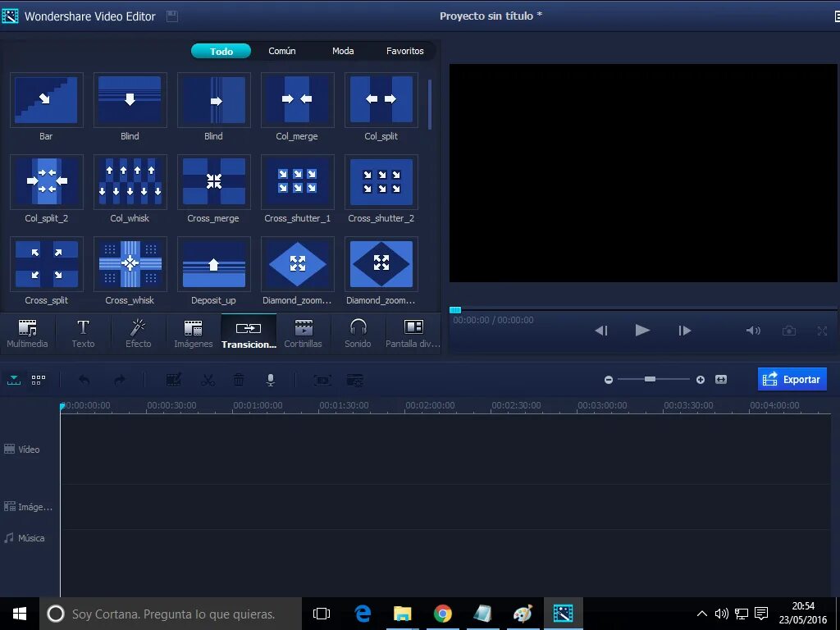Choose the Cross_whisk transition
The height and width of the screenshot is (630, 840).
coord(130,264)
